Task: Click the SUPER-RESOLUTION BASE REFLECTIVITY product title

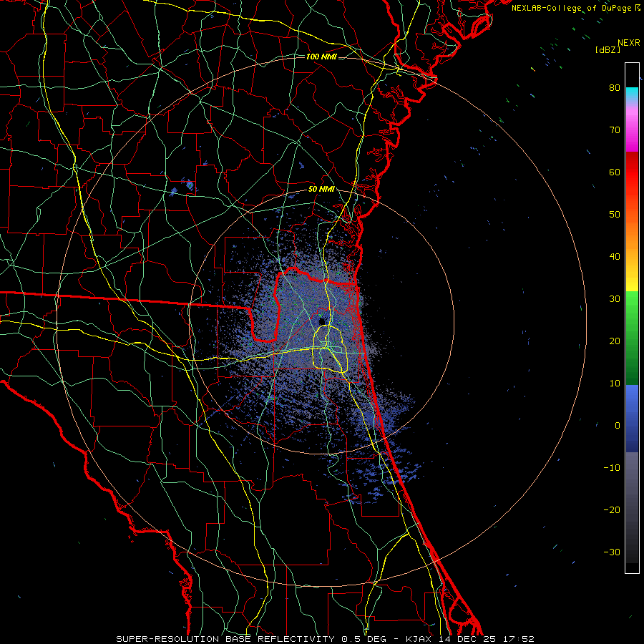Action: (225, 639)
